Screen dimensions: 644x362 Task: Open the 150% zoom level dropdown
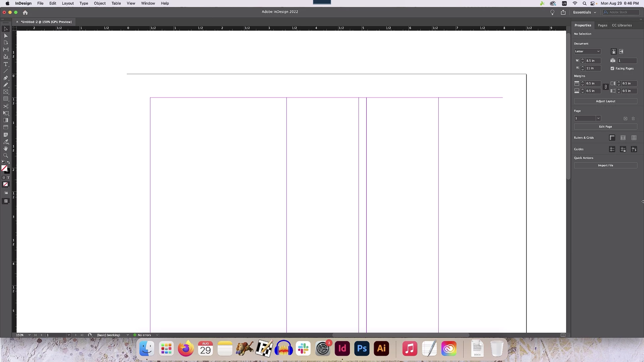tap(30, 335)
